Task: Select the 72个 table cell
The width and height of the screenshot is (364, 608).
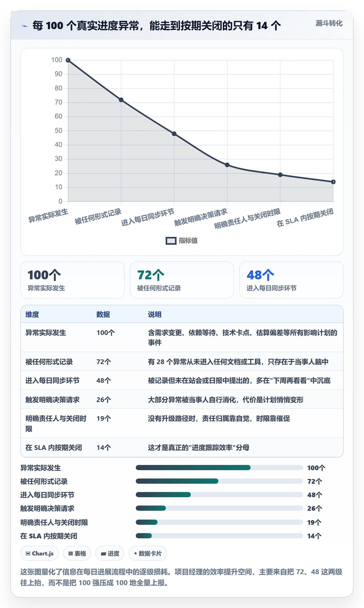Action: pyautogui.click(x=104, y=362)
